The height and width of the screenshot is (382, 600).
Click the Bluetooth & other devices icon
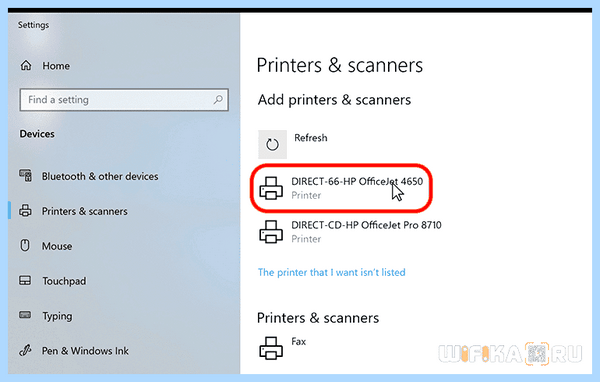(x=26, y=176)
